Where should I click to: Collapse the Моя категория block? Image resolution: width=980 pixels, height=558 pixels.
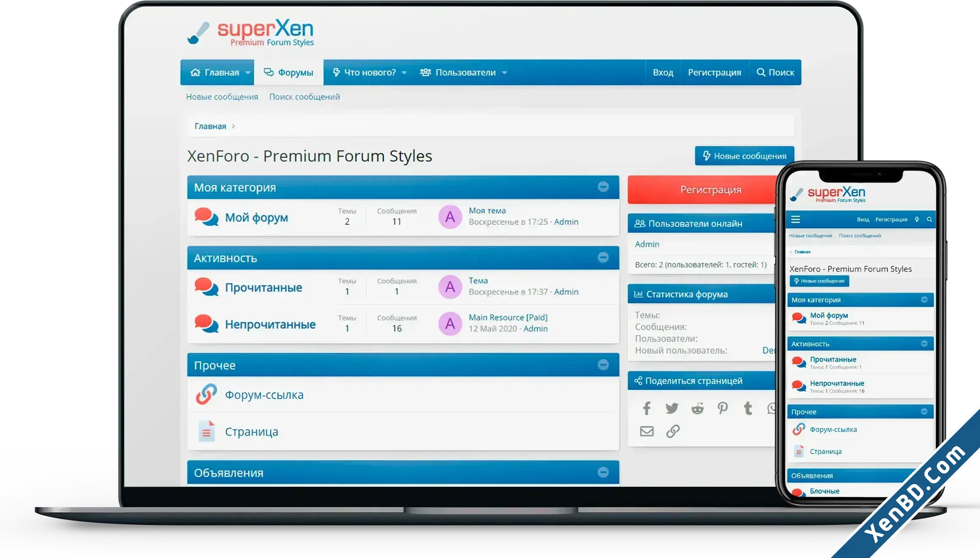603,187
